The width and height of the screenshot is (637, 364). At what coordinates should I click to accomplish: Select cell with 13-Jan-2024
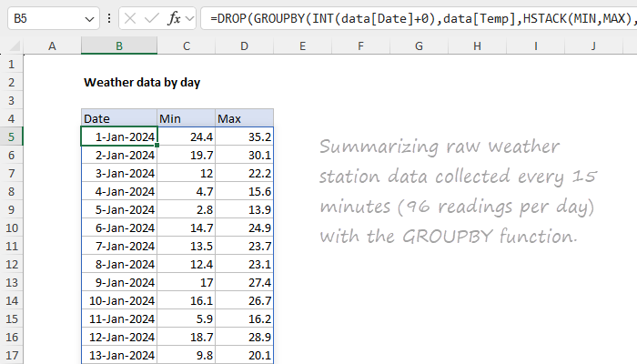(119, 356)
